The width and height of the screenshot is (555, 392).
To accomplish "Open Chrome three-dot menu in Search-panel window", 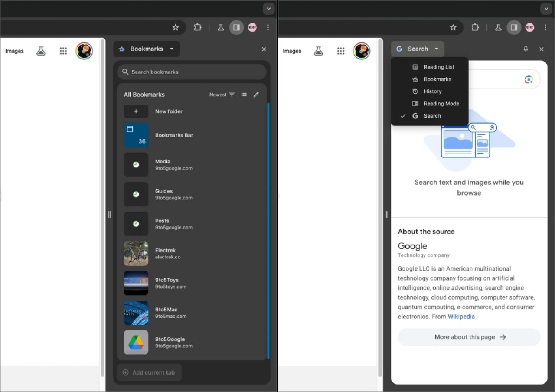I will [545, 27].
